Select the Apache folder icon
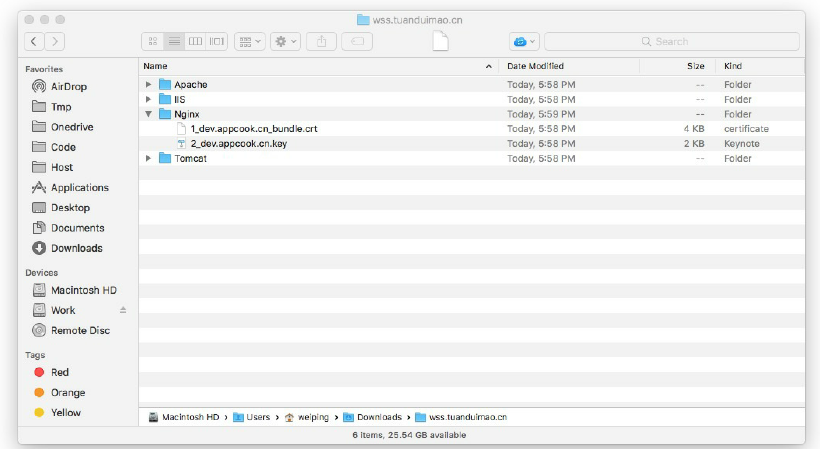820x449 pixels. pyautogui.click(x=165, y=84)
